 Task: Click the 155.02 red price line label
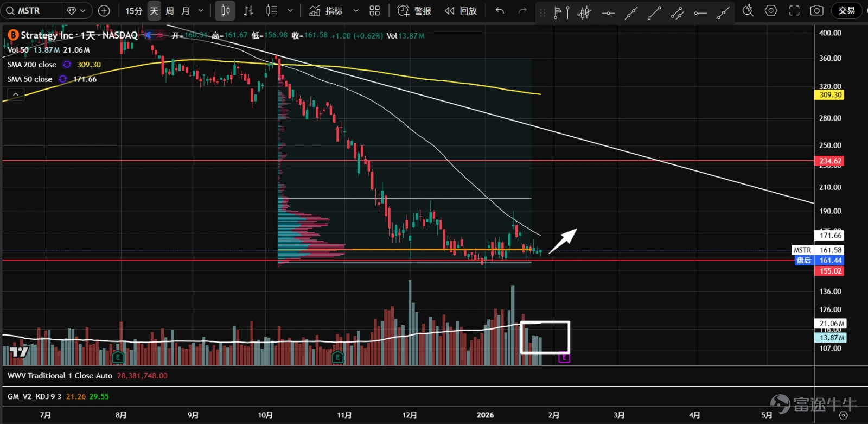pos(830,271)
